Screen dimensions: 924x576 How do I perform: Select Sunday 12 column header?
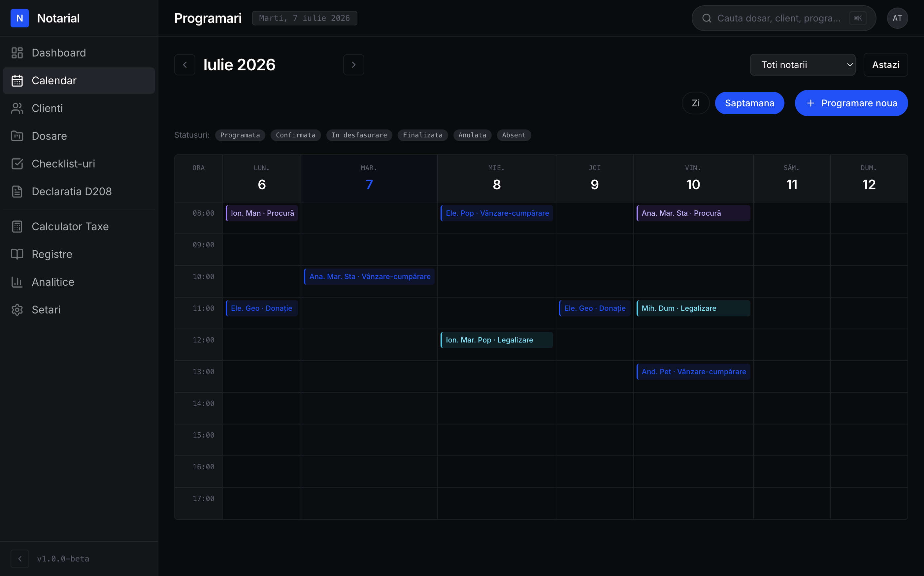tap(869, 178)
